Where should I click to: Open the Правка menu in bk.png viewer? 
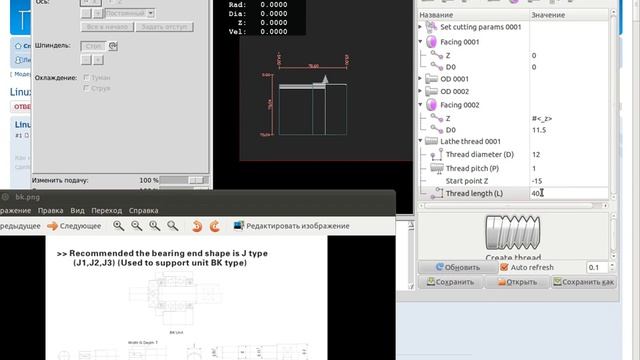50,211
